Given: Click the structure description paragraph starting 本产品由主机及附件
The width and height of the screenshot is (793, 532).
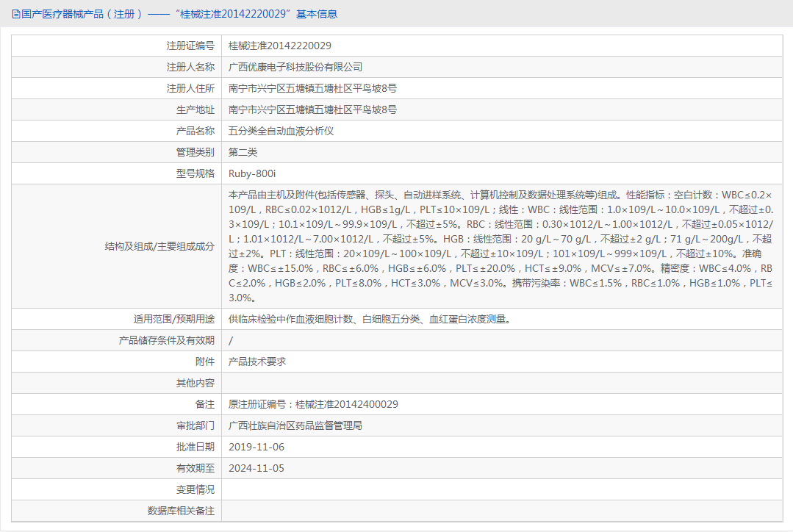Looking at the screenshot, I should pyautogui.click(x=500, y=246).
